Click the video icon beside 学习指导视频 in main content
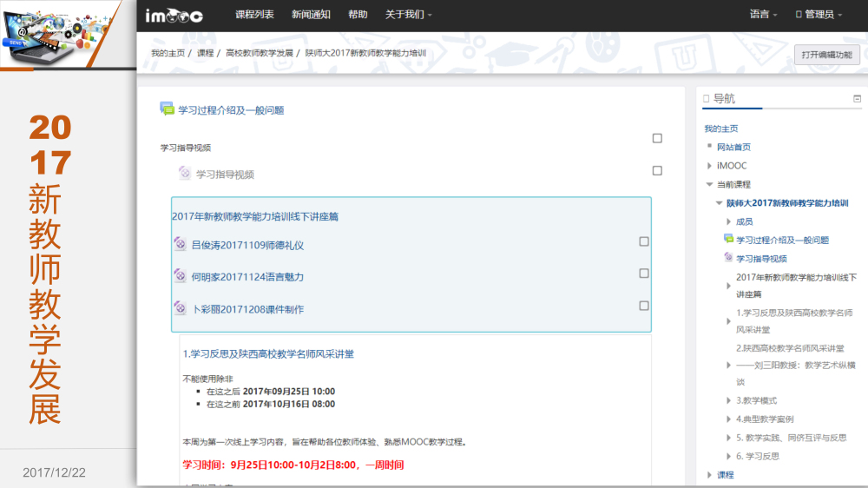This screenshot has height=488, width=868. point(184,174)
